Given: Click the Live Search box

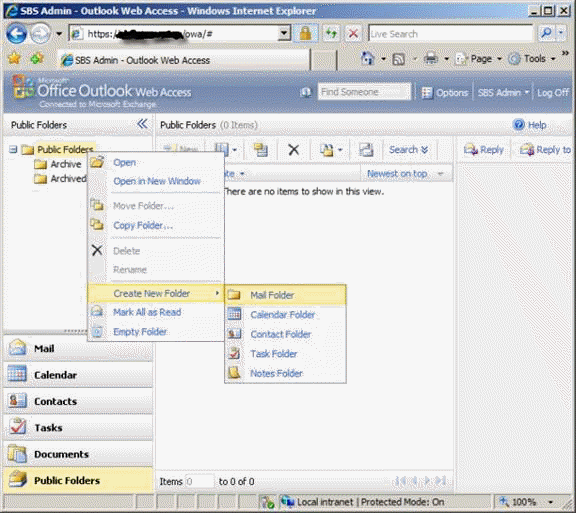Looking at the screenshot, I should [450, 34].
